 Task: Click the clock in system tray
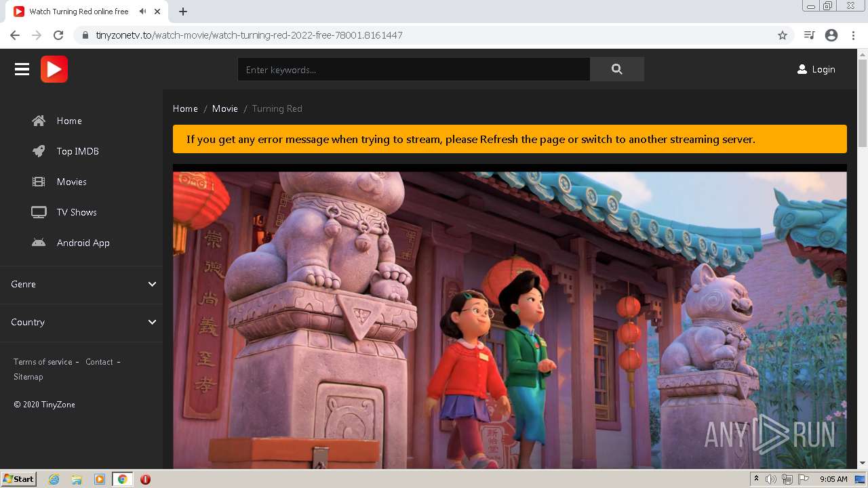click(x=833, y=479)
